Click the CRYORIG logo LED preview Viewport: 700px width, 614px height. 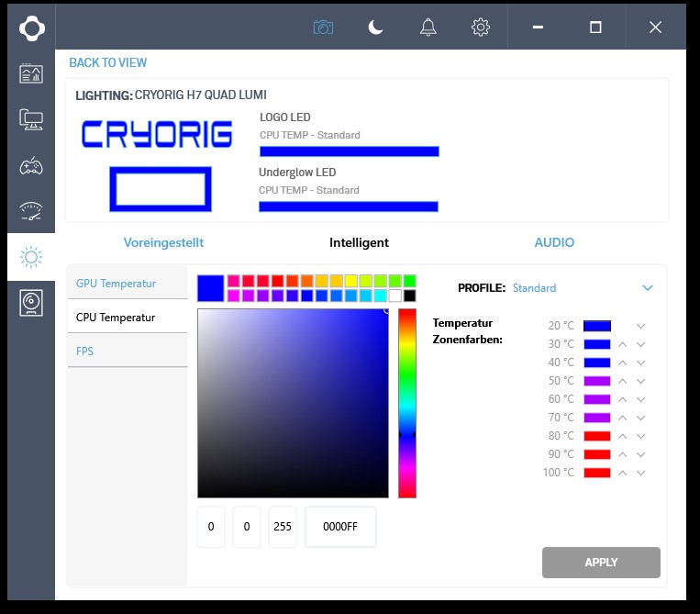(x=157, y=134)
